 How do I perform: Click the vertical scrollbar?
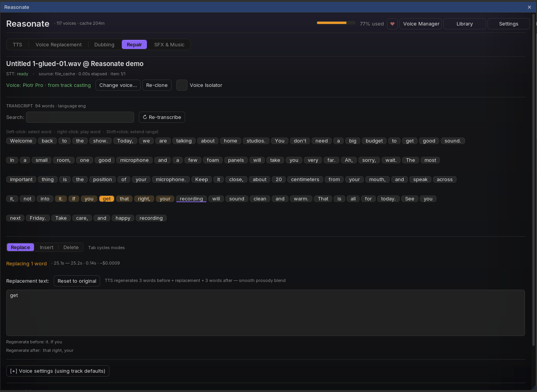coord(534,180)
